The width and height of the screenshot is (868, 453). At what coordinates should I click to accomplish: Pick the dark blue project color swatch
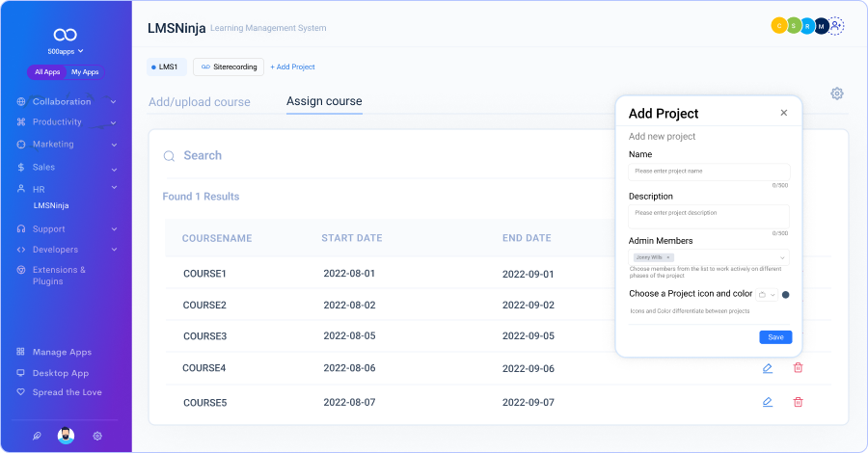click(786, 295)
